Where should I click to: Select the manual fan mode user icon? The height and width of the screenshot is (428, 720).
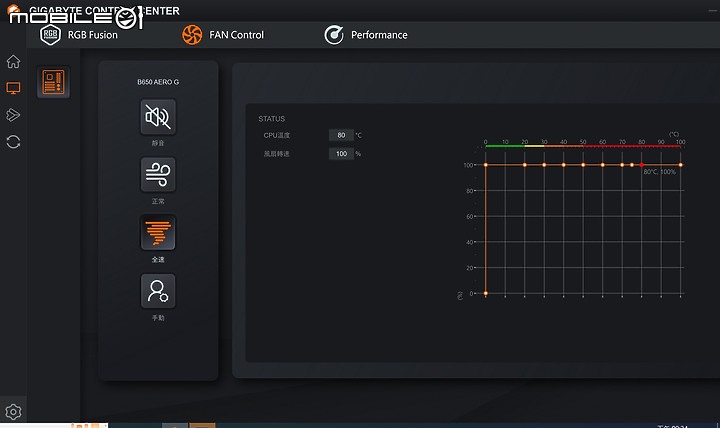point(158,291)
